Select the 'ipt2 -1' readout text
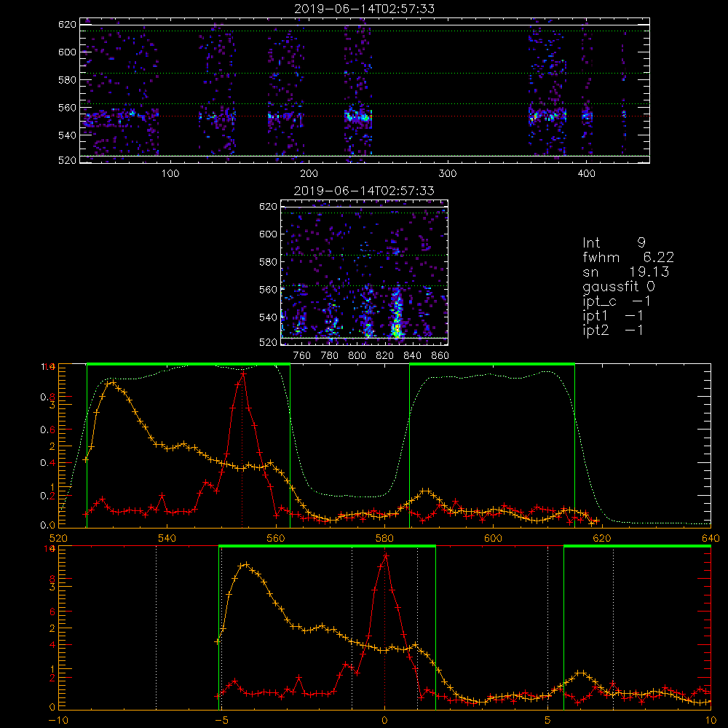 pos(613,330)
